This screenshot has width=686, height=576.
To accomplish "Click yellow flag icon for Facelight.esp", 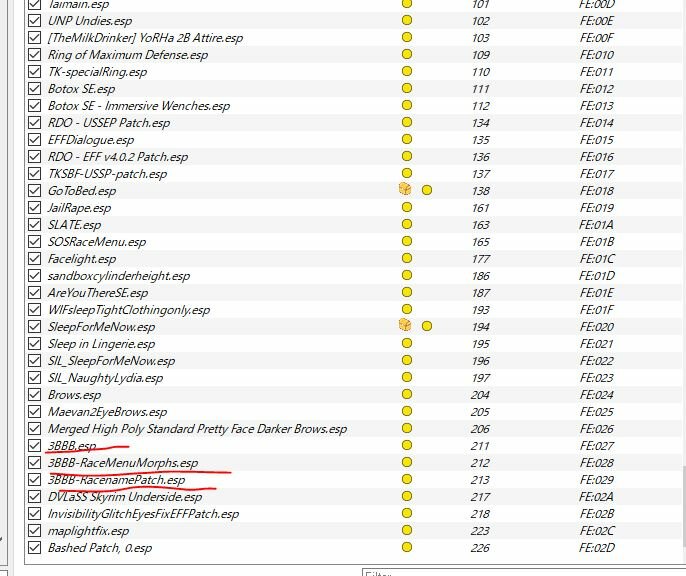I will point(407,258).
